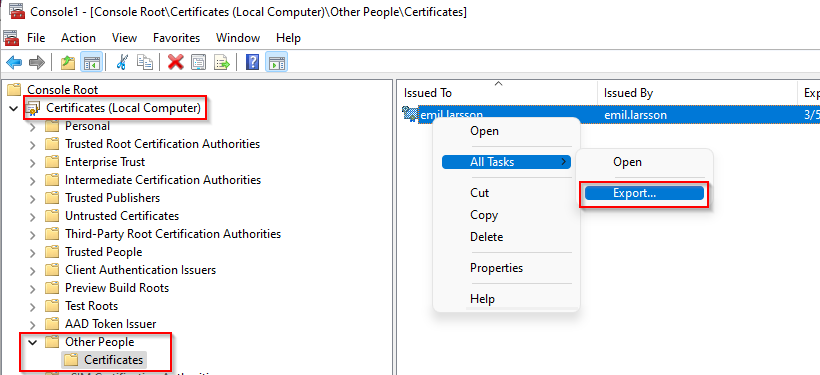The width and height of the screenshot is (820, 375).
Task: Expand the Untrusted Certificates chevron
Action: (32, 217)
